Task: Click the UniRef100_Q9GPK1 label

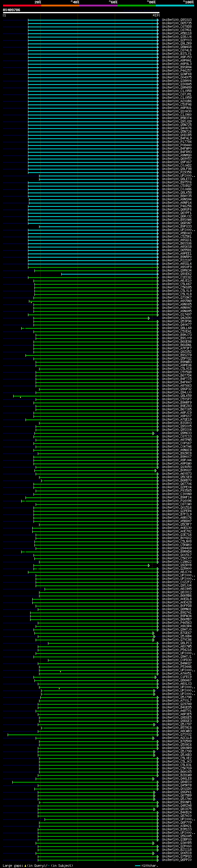Action: click(x=177, y=792)
